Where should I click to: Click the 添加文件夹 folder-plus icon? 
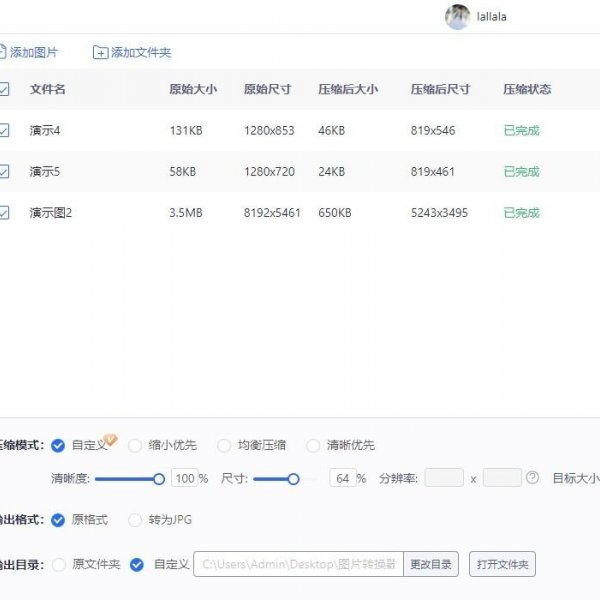[x=100, y=52]
